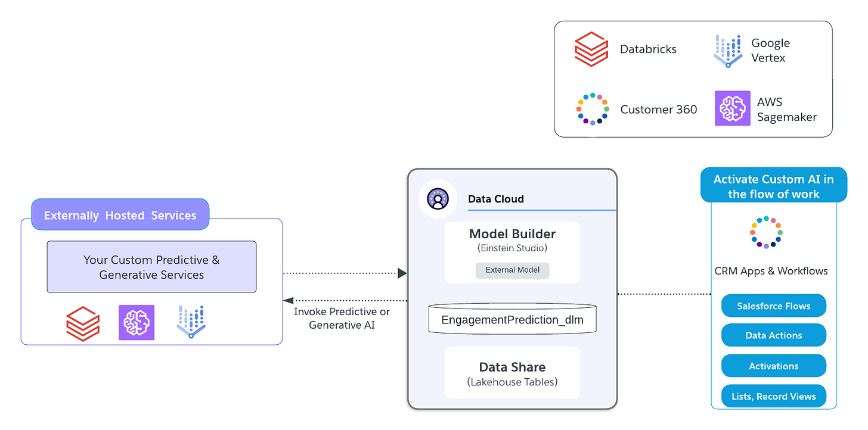Click the Activate Custom AI header banner
The image size is (868, 430).
pyautogui.click(x=774, y=186)
